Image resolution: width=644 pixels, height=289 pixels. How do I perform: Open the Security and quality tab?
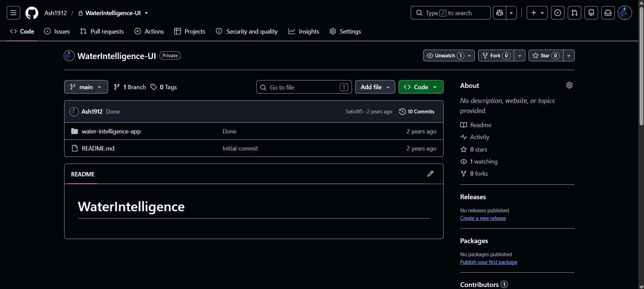247,32
